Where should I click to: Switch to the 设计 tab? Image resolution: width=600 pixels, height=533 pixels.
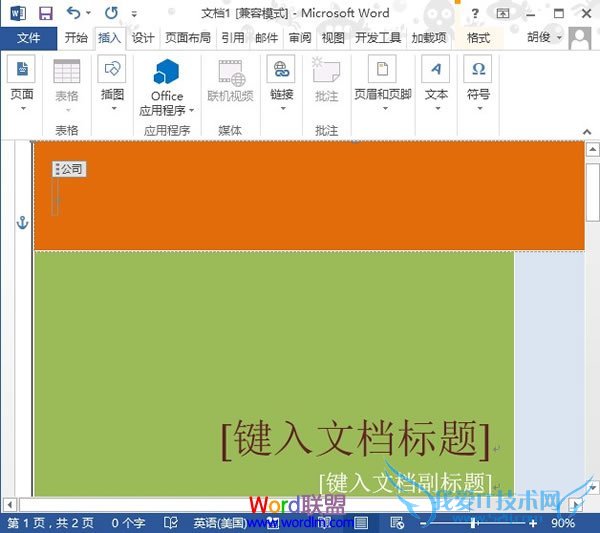pyautogui.click(x=143, y=38)
